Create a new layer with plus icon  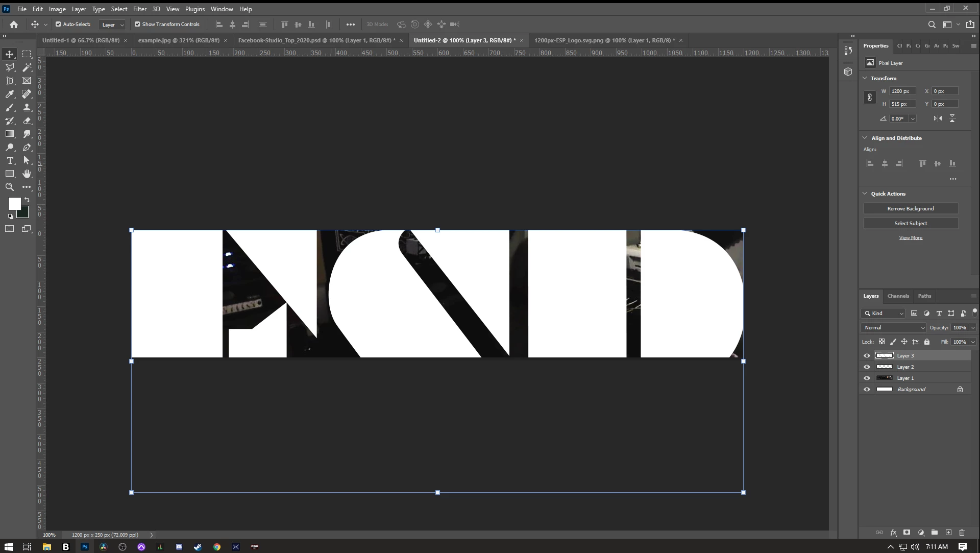[948, 532]
